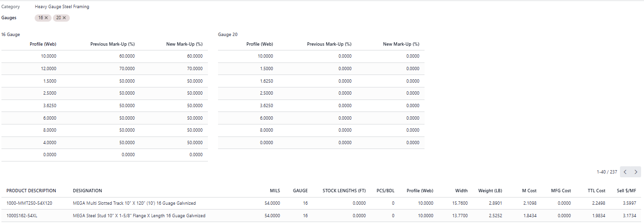The height and width of the screenshot is (223, 644).
Task: Open MEGA Multi Slotted Track designation cell
Action: [x=134, y=203]
